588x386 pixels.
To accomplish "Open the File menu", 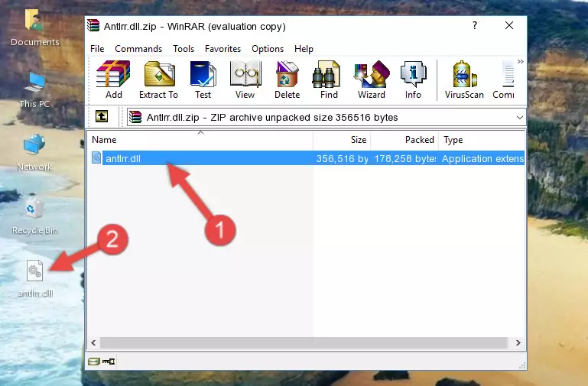I will tap(97, 49).
